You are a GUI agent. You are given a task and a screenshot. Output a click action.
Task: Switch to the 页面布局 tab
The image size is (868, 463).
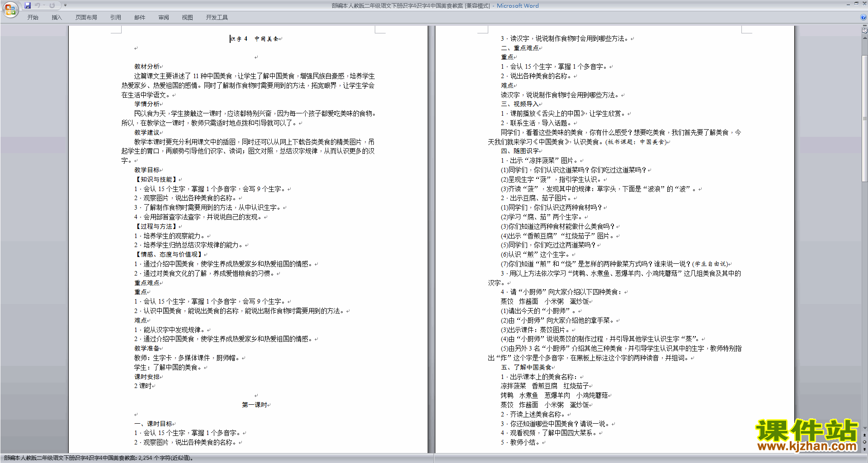(x=86, y=18)
